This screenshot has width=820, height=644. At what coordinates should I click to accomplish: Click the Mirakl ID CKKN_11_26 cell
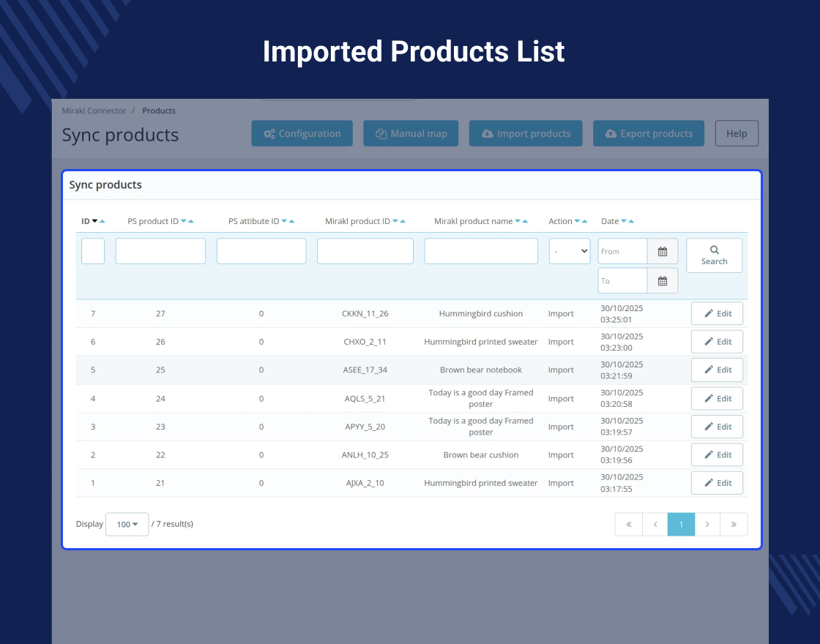(365, 314)
